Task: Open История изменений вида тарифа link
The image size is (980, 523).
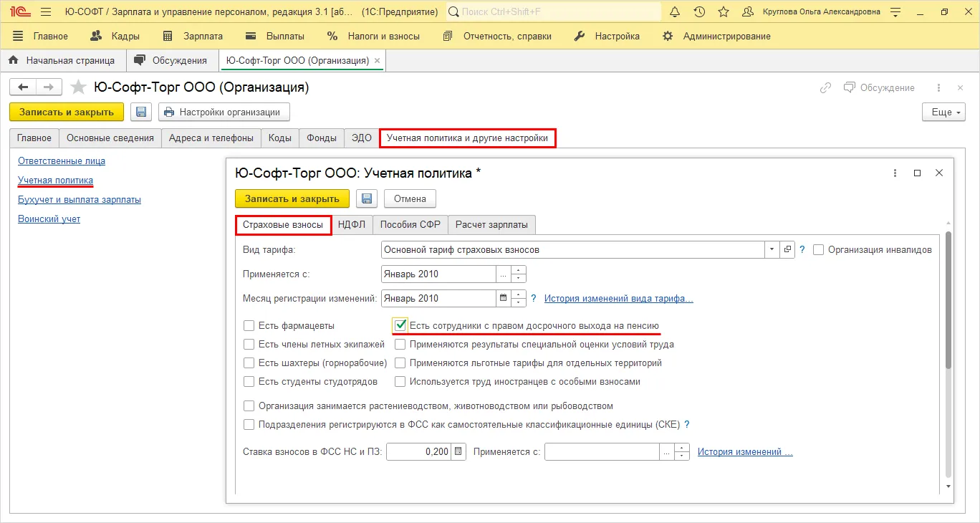Action: point(619,299)
